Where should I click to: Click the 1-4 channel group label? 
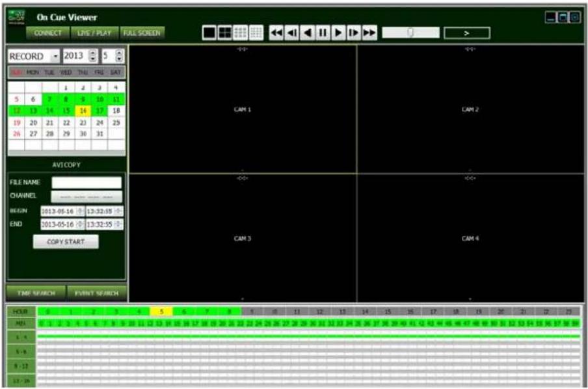[x=21, y=337]
